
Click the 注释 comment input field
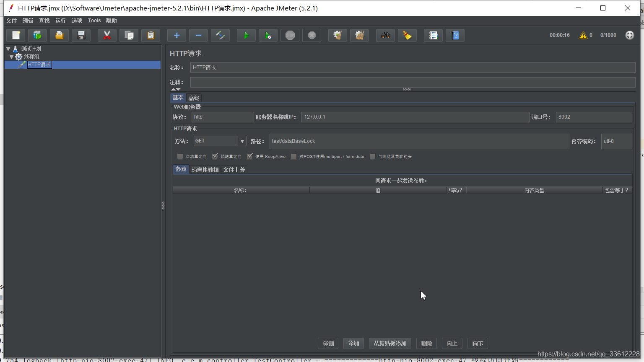413,82
